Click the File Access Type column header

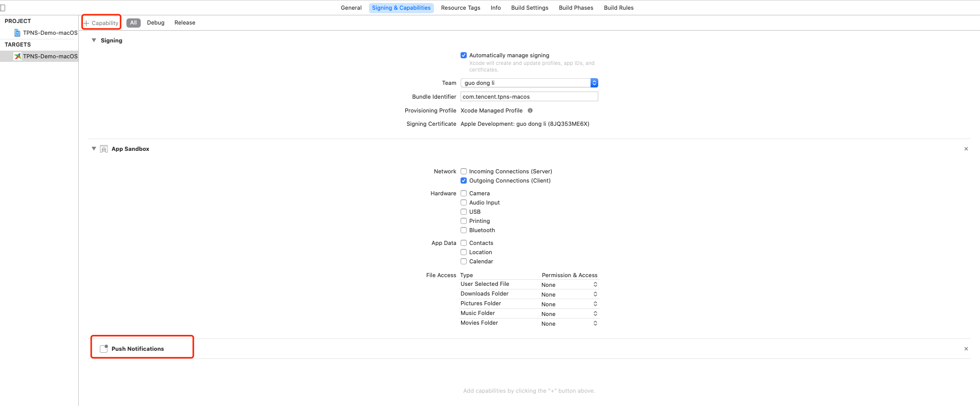467,275
